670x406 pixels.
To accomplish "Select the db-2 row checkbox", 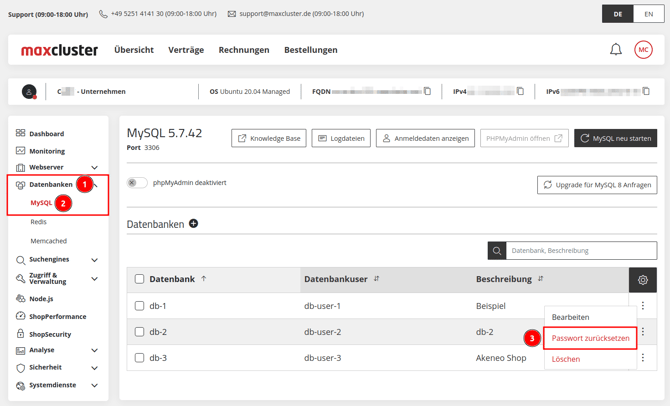I will click(139, 332).
